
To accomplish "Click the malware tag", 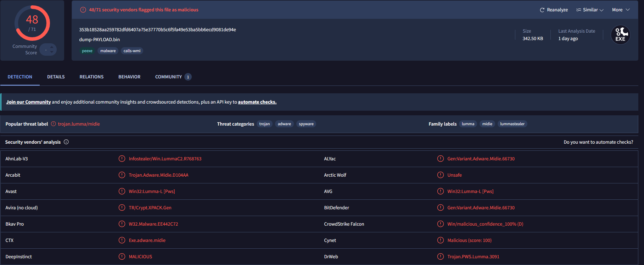I will (108, 51).
